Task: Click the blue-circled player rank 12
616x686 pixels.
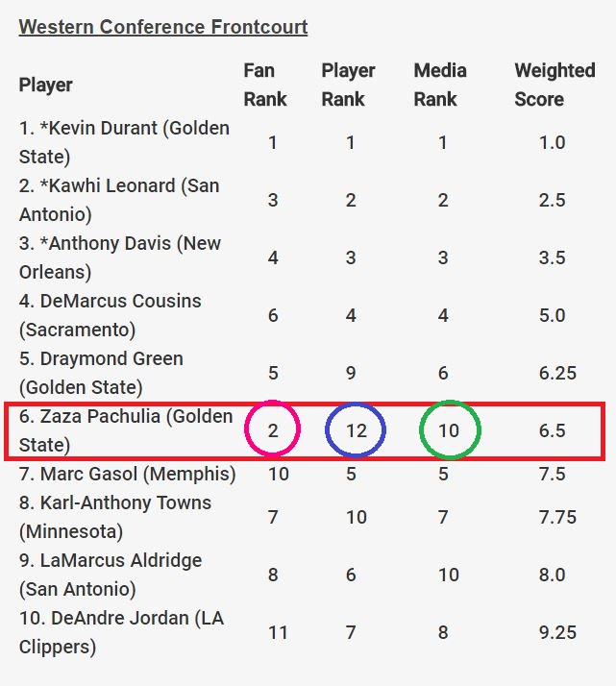Action: (356, 430)
